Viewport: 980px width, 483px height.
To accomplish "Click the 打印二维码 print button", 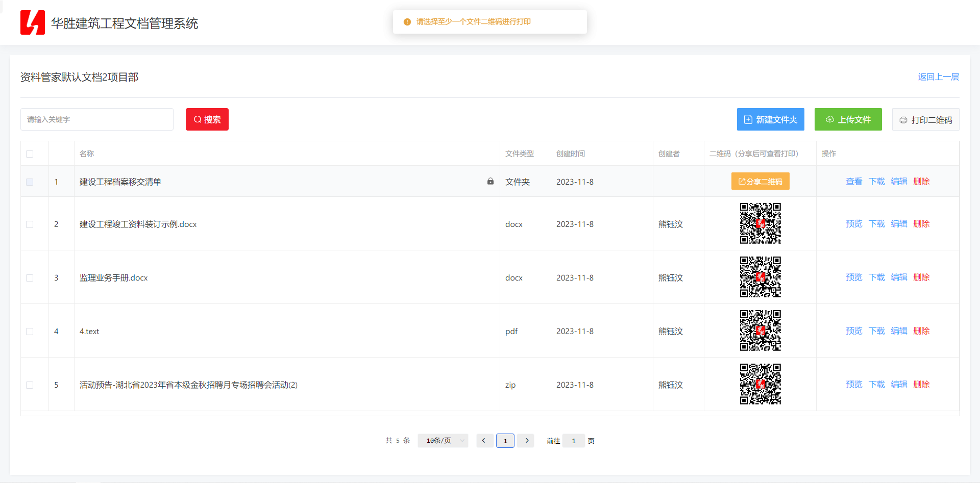I will click(926, 119).
